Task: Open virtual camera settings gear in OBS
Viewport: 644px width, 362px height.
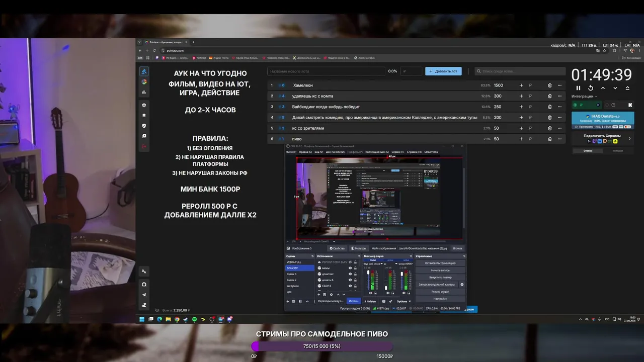Action: (x=462, y=285)
